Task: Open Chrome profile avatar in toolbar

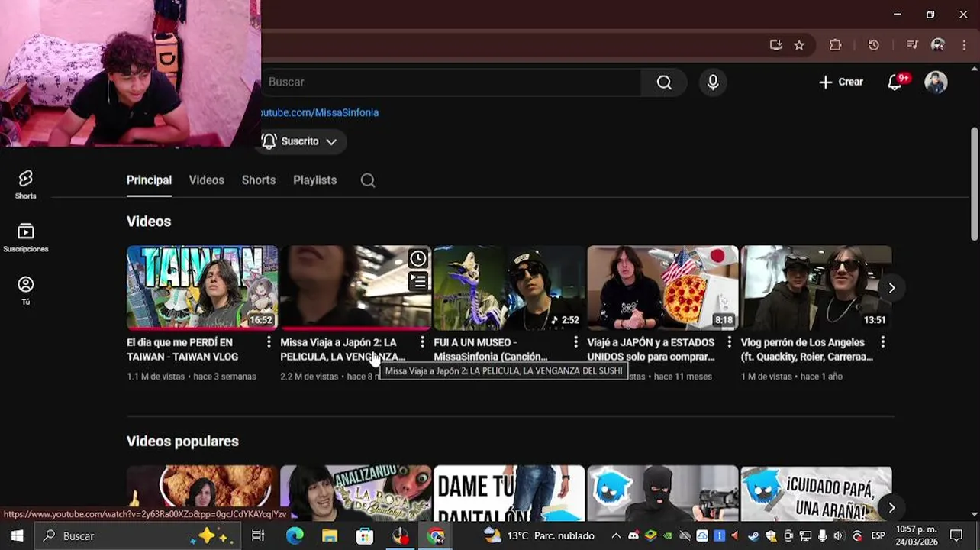Action: tap(938, 45)
